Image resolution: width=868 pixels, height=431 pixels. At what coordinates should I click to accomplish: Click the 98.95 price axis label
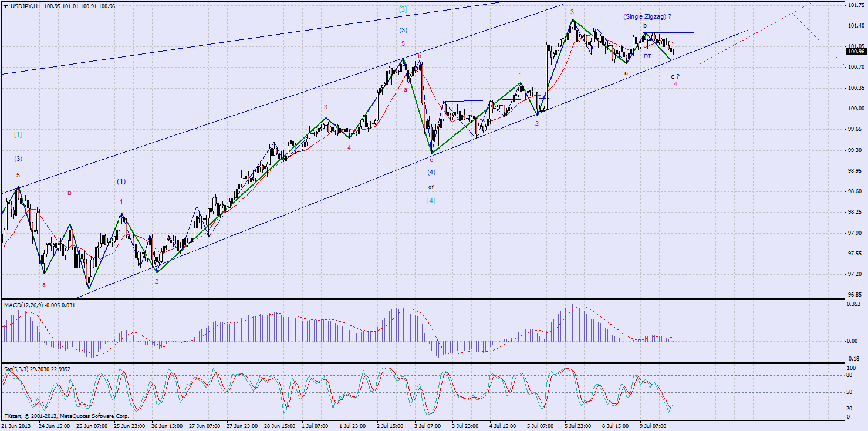855,171
